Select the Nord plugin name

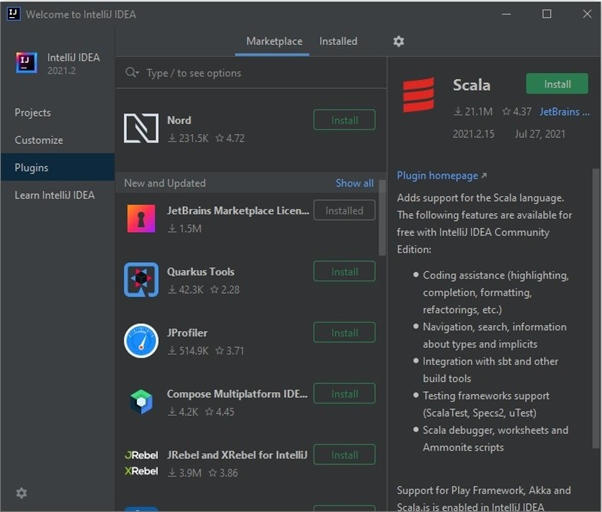point(179,120)
